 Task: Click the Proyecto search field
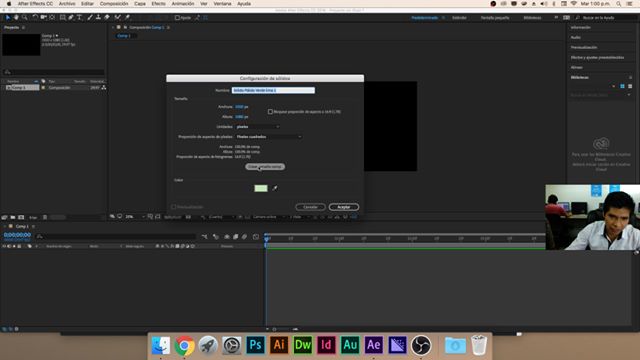tap(54, 72)
